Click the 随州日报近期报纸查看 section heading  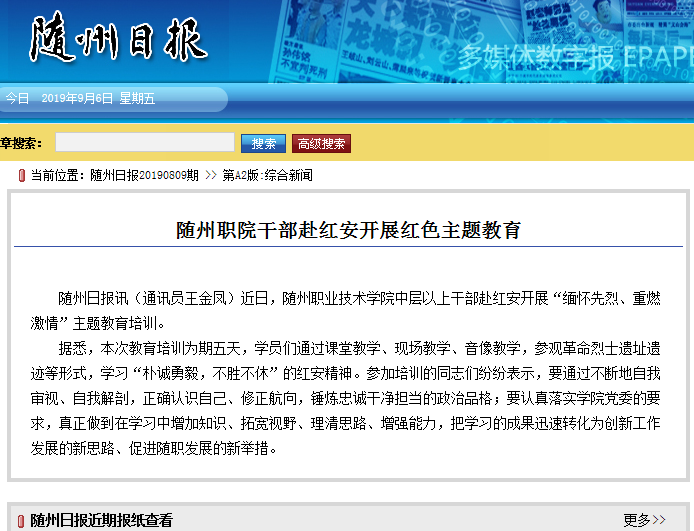[x=101, y=520]
